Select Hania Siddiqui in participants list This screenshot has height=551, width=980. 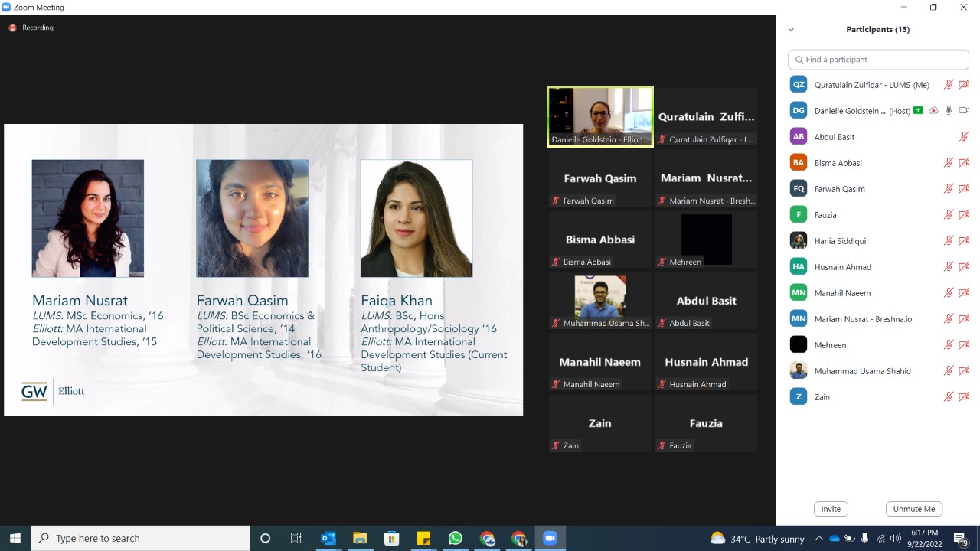840,241
